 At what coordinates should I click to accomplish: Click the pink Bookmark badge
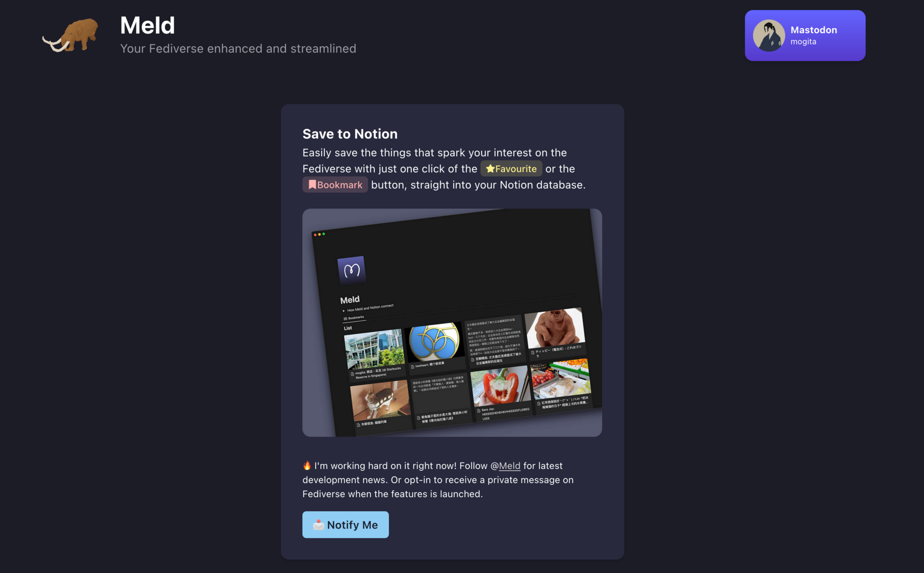tap(335, 184)
